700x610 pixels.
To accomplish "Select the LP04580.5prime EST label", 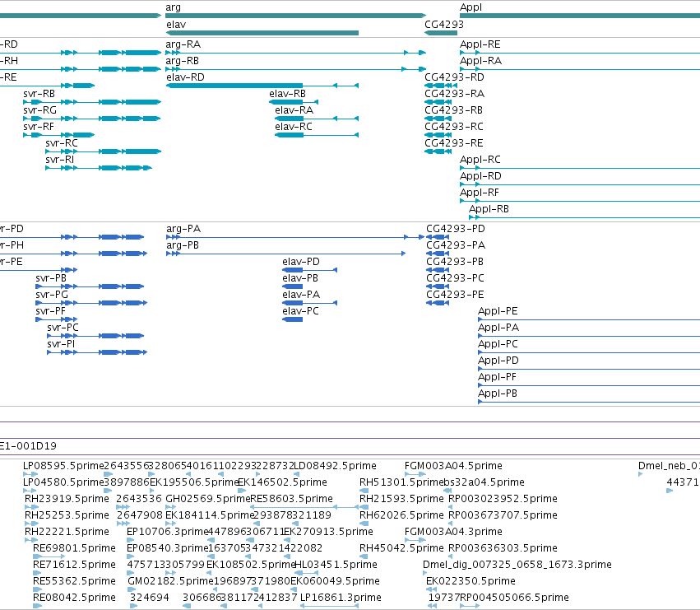I will point(63,482).
